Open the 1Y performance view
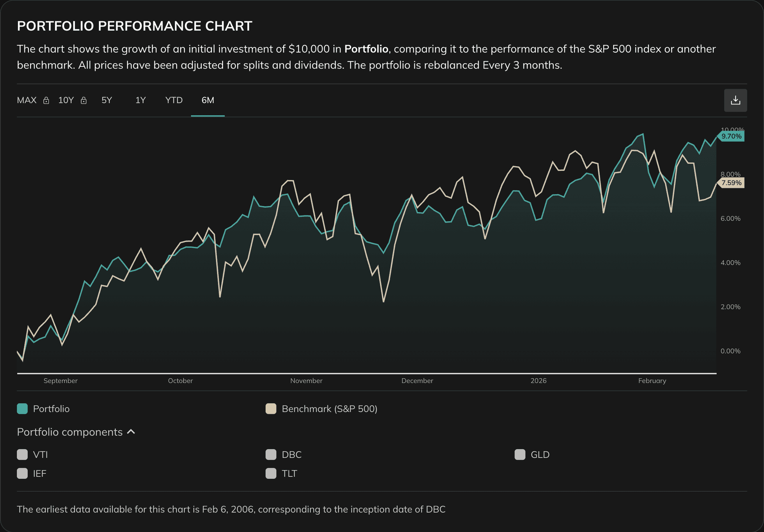The height and width of the screenshot is (532, 764). click(140, 100)
